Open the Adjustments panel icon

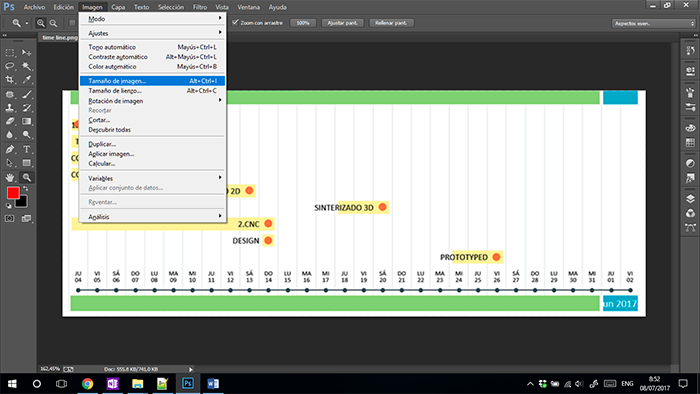coord(690,164)
